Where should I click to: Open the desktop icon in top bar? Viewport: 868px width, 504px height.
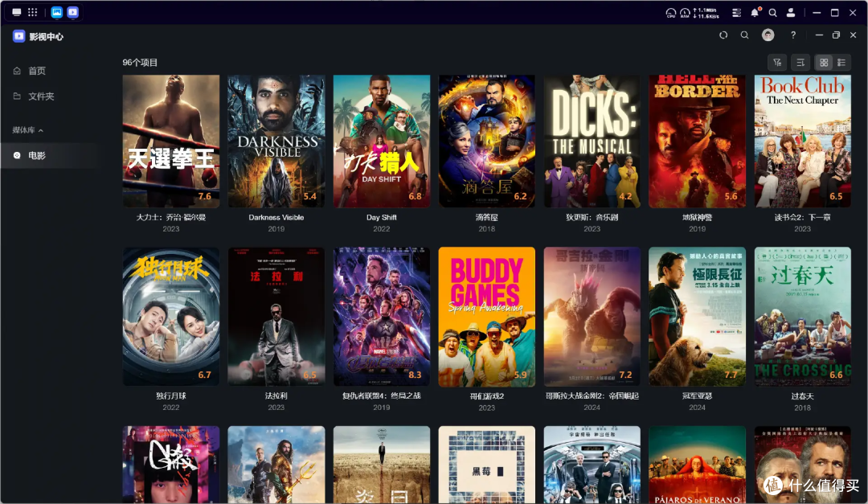pyautogui.click(x=17, y=12)
